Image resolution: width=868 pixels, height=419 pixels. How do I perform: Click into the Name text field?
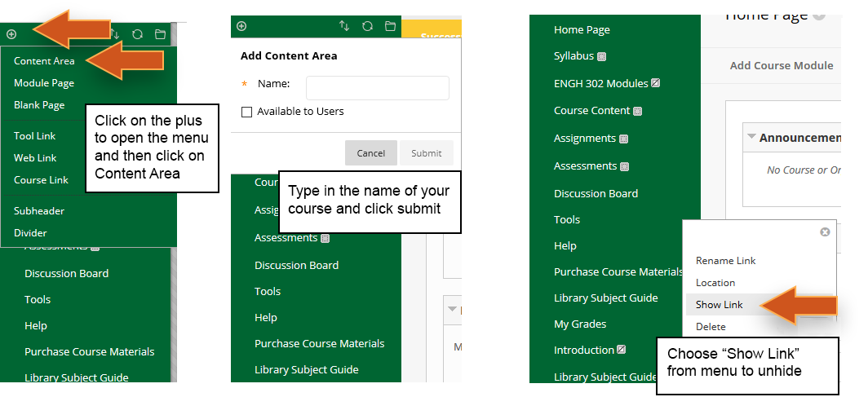point(378,88)
